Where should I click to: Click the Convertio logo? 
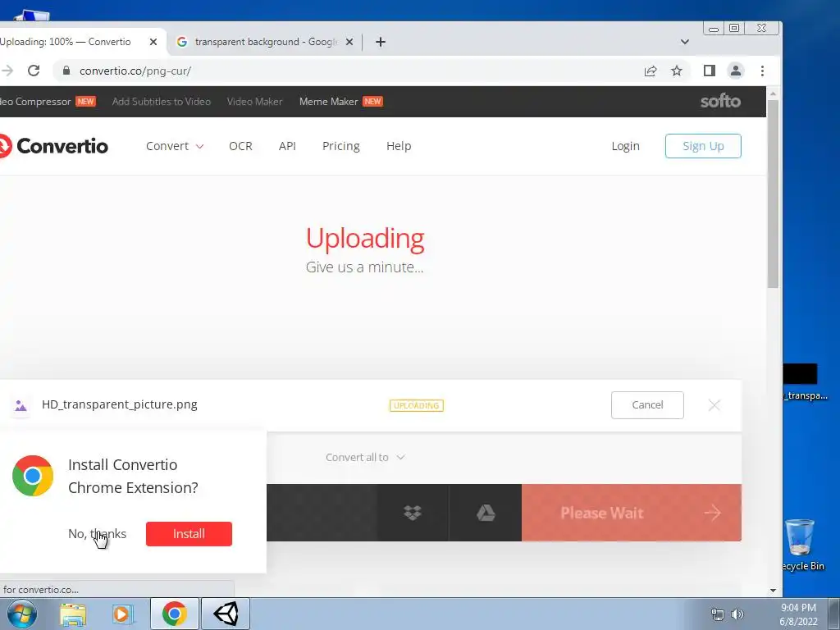point(53,146)
